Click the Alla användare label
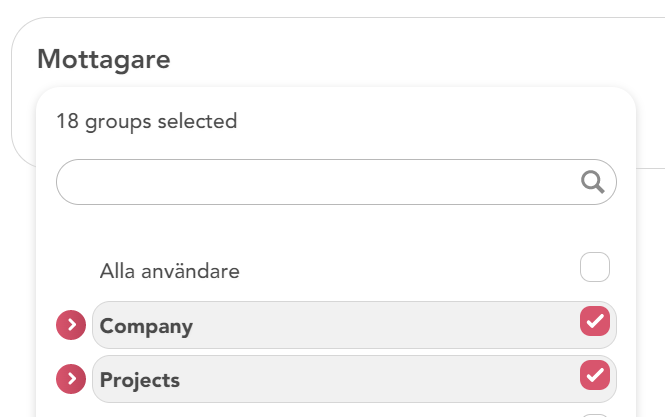This screenshot has height=417, width=665. pos(170,271)
